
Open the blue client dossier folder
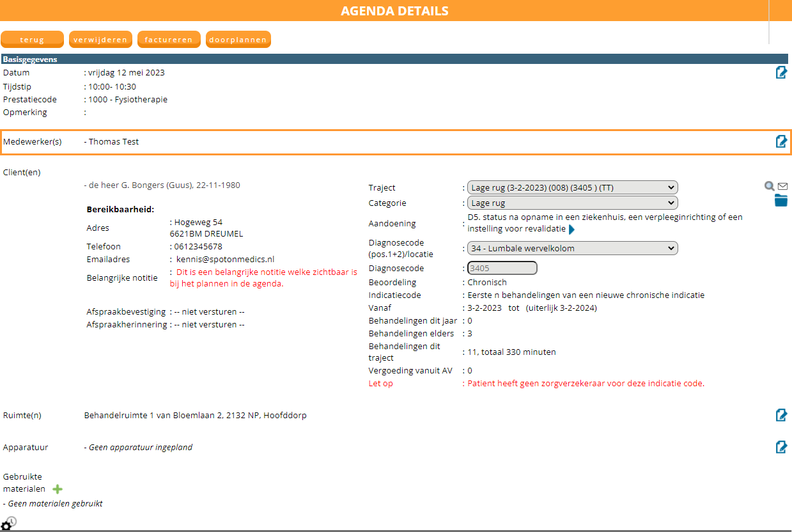click(x=780, y=201)
